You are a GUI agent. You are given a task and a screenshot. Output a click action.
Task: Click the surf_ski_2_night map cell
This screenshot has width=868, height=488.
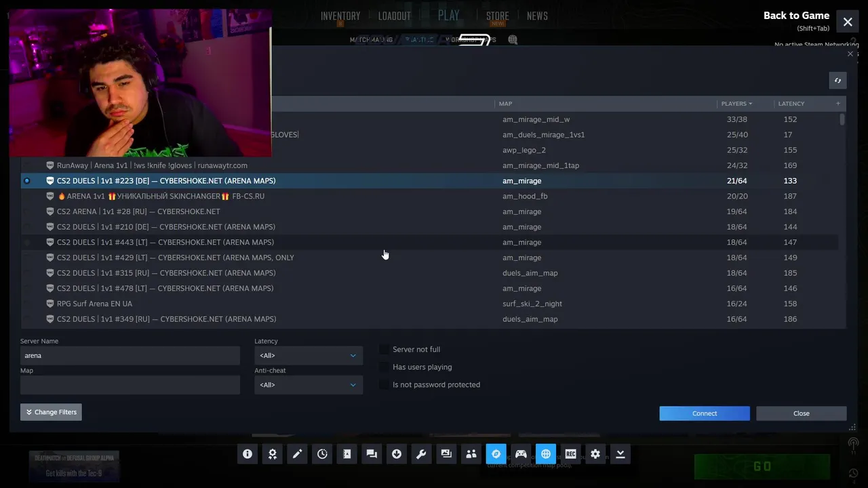(532, 304)
